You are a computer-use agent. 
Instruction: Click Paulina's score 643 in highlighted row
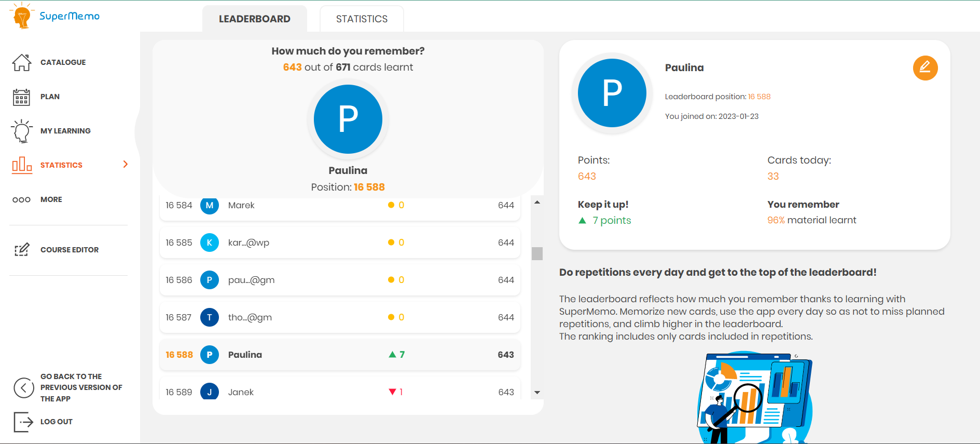pos(506,355)
